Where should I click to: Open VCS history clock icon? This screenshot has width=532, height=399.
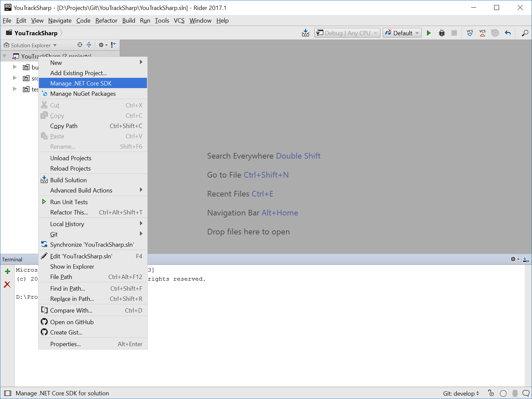[x=495, y=33]
